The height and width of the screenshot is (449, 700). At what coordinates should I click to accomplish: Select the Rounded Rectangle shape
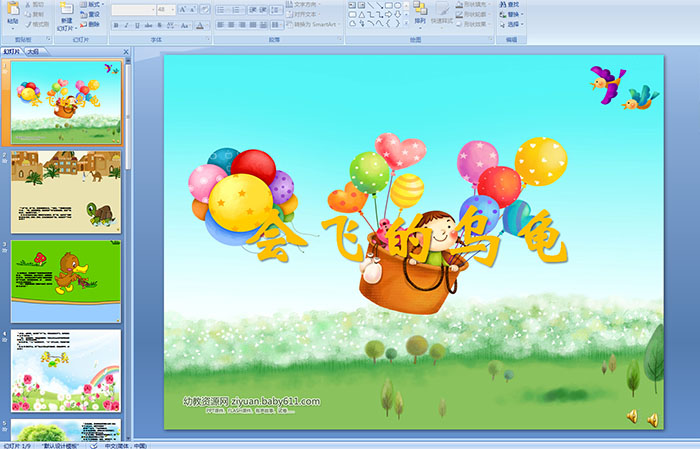coord(352,14)
